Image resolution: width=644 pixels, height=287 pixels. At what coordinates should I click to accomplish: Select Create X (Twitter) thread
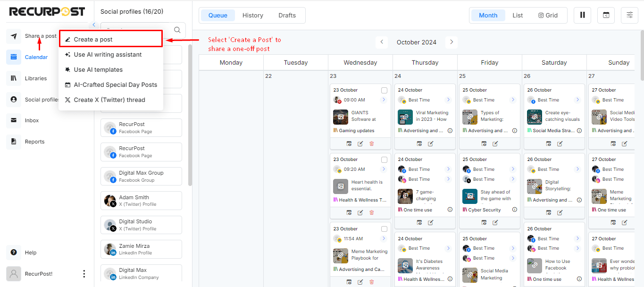(x=111, y=100)
